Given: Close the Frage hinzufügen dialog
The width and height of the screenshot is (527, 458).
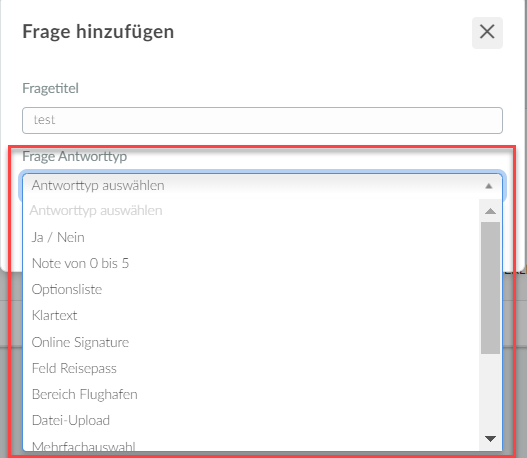Looking at the screenshot, I should (x=487, y=33).
